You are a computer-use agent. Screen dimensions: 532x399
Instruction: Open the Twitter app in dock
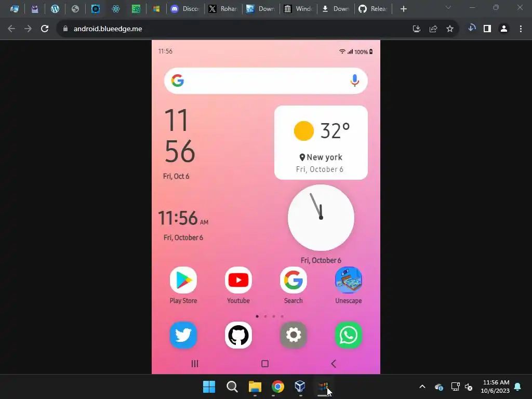coord(183,335)
